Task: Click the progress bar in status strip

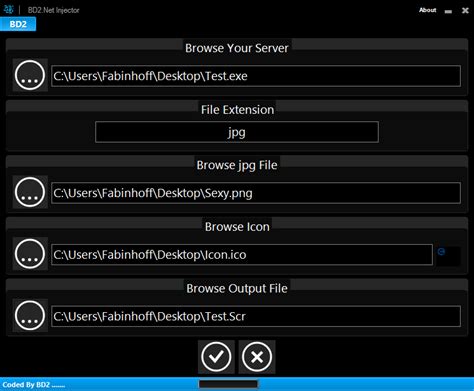Action: (228, 384)
